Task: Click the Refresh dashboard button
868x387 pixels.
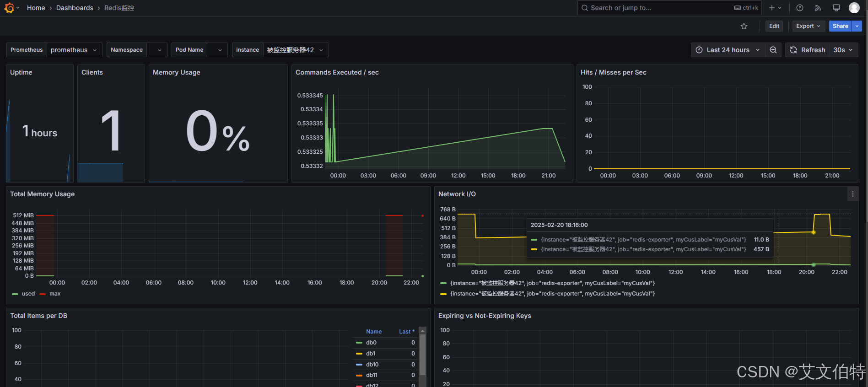Action: pyautogui.click(x=808, y=50)
